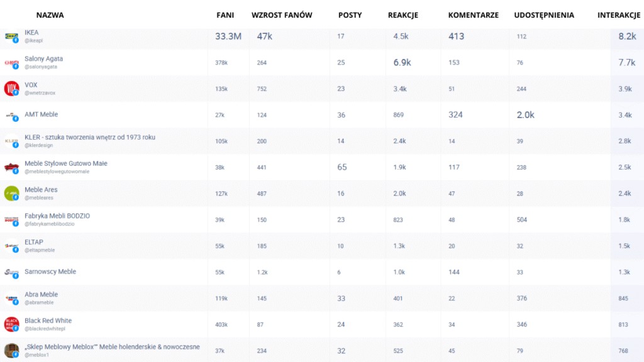Click the green Meble Ares logo
Screen dimensions: 644x362
[11, 194]
